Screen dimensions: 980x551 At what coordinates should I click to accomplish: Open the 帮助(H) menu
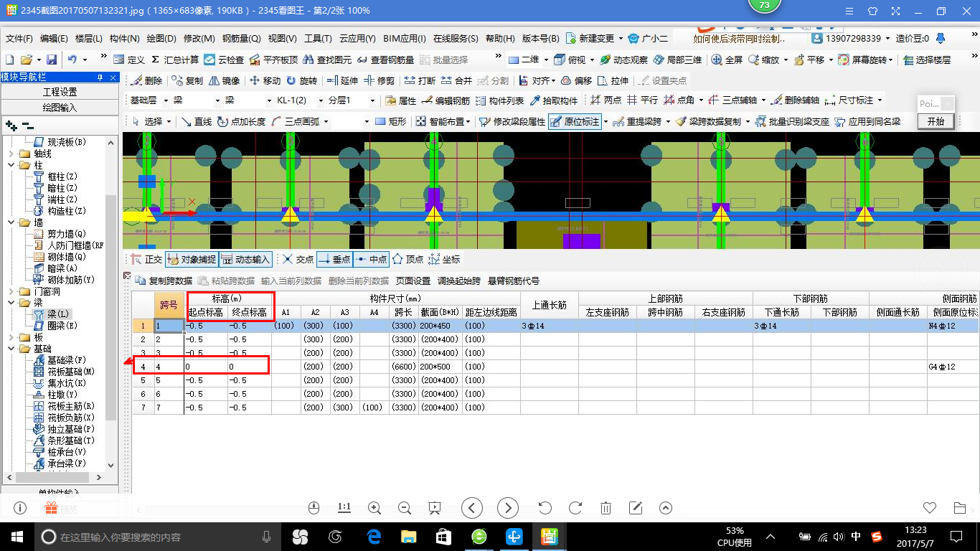(x=500, y=39)
